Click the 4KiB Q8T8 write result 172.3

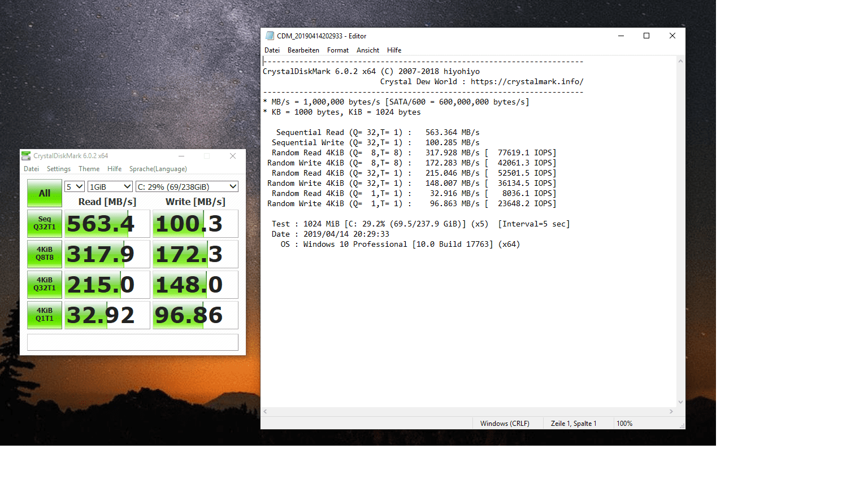click(196, 254)
